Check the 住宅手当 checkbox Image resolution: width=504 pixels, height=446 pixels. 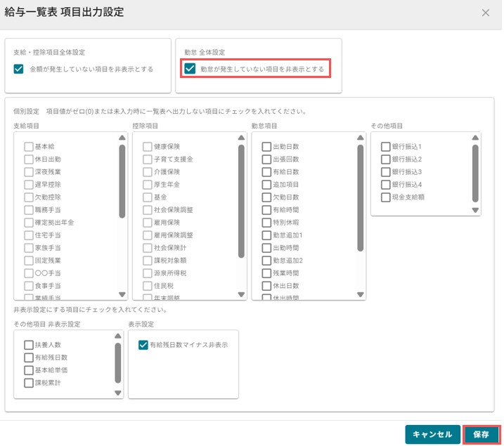(x=29, y=235)
